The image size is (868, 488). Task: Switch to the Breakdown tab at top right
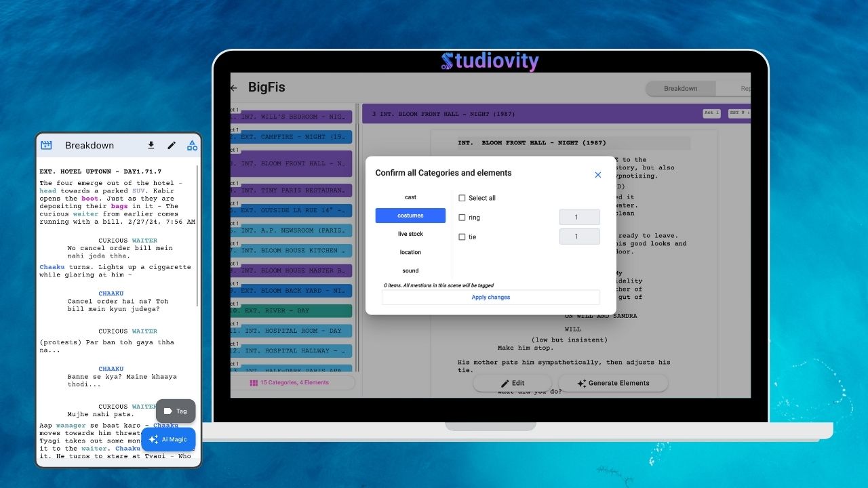coord(680,88)
